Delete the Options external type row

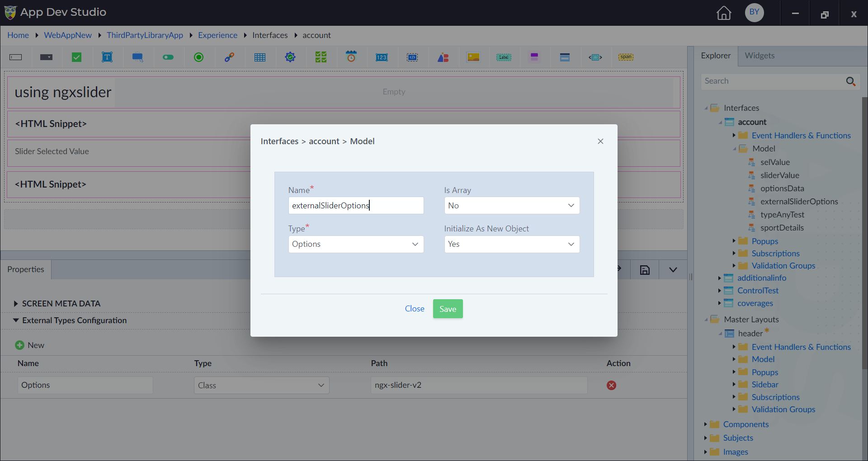[x=611, y=386]
